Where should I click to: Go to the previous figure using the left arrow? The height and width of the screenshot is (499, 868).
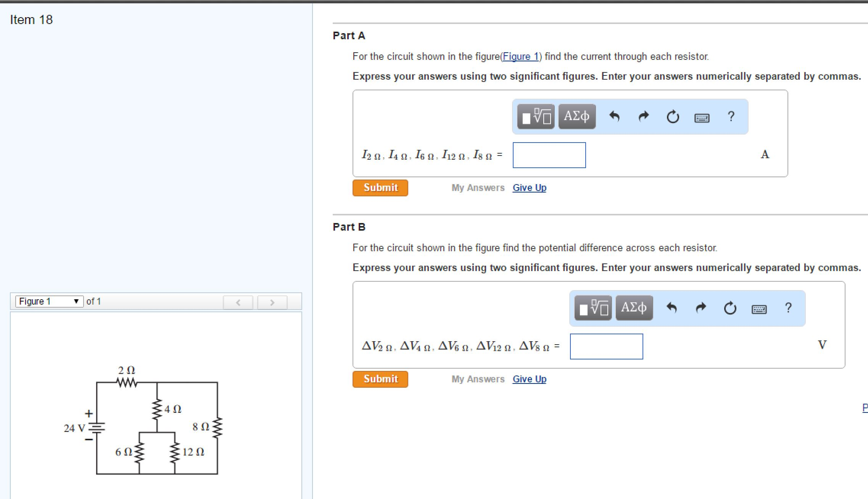[238, 302]
